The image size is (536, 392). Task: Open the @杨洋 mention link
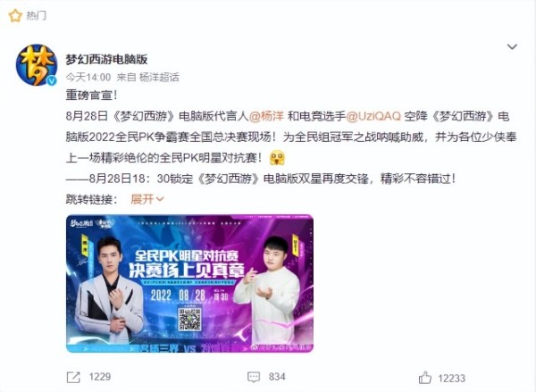pyautogui.click(x=266, y=116)
